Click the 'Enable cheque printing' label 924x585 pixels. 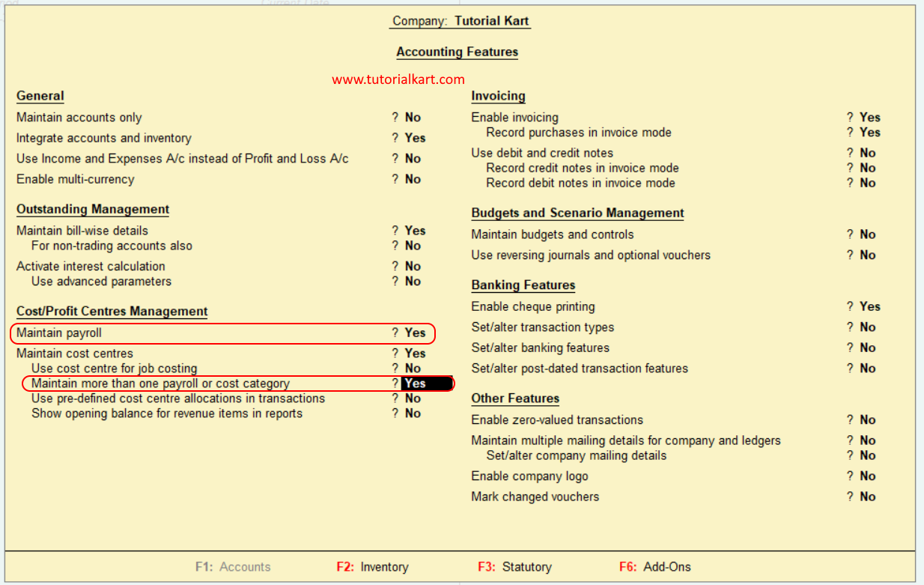[533, 306]
